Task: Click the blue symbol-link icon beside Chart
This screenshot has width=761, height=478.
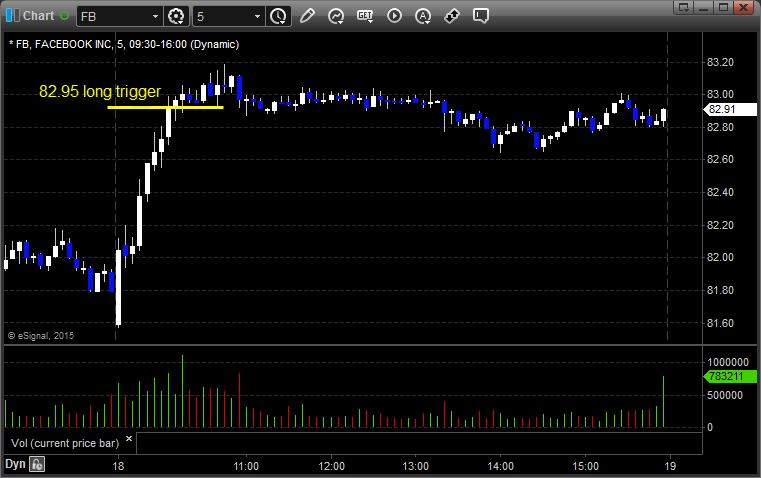Action: [x=13, y=16]
